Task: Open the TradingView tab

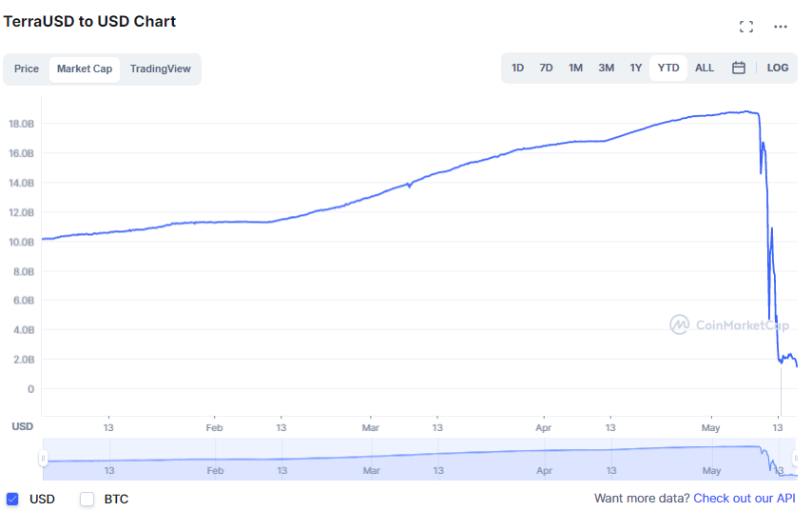Action: point(161,69)
